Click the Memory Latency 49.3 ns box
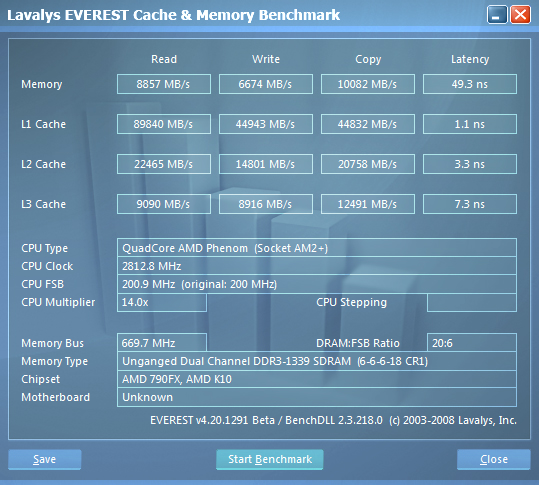 pyautogui.click(x=470, y=84)
